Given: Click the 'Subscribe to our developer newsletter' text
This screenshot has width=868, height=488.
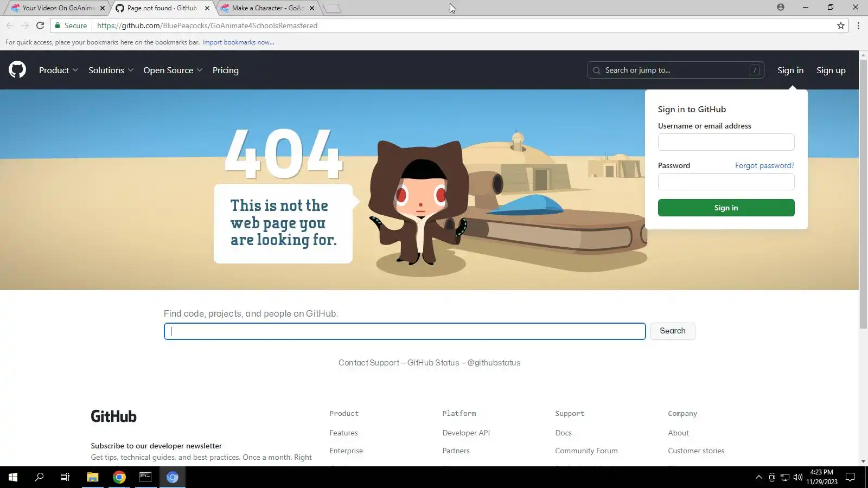Looking at the screenshot, I should coord(156,446).
